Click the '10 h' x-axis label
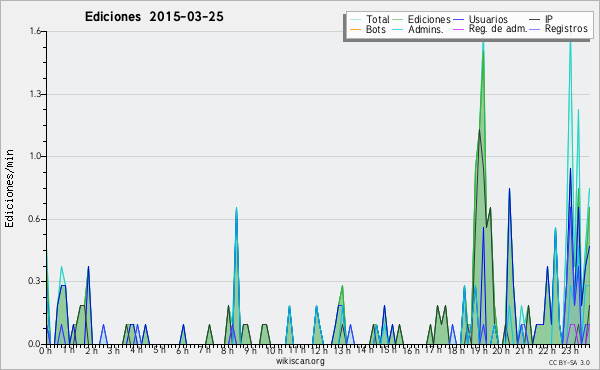This screenshot has width=600, height=370. click(x=274, y=351)
